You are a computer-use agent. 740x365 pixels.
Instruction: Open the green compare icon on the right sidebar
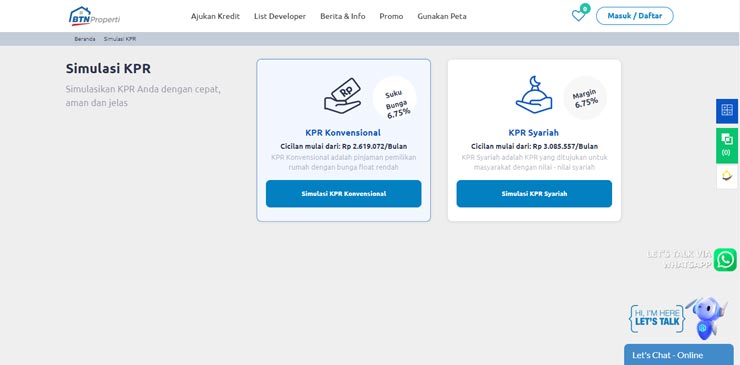[x=727, y=145]
